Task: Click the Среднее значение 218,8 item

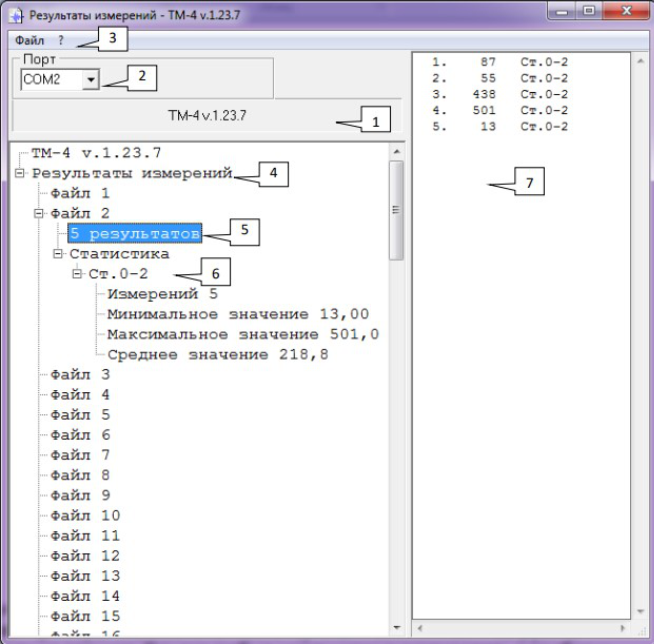Action: (x=217, y=355)
